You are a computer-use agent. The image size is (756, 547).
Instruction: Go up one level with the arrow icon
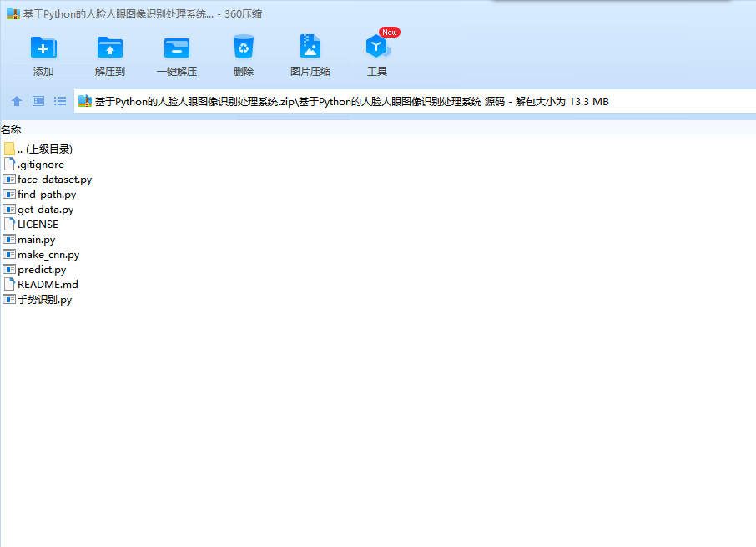(17, 101)
